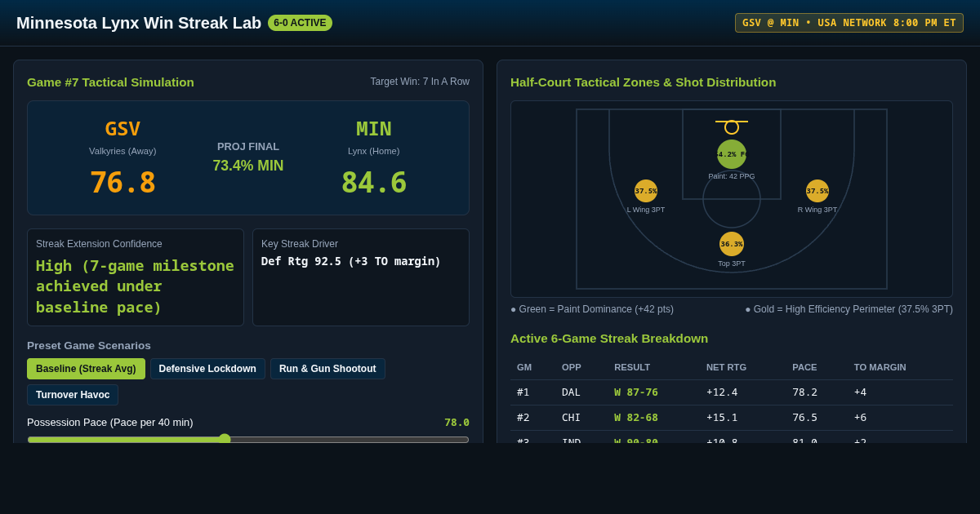Click the PACE column header
This screenshot has height=514, width=980.
[804, 367]
